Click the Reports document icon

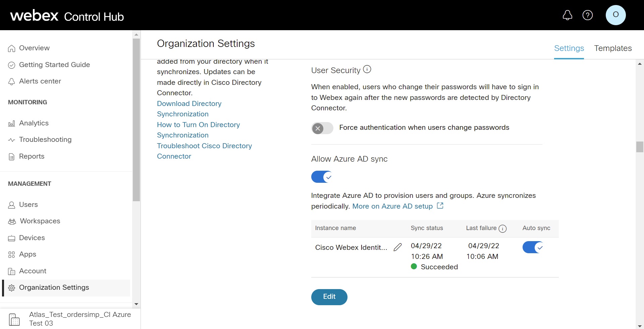[11, 156]
